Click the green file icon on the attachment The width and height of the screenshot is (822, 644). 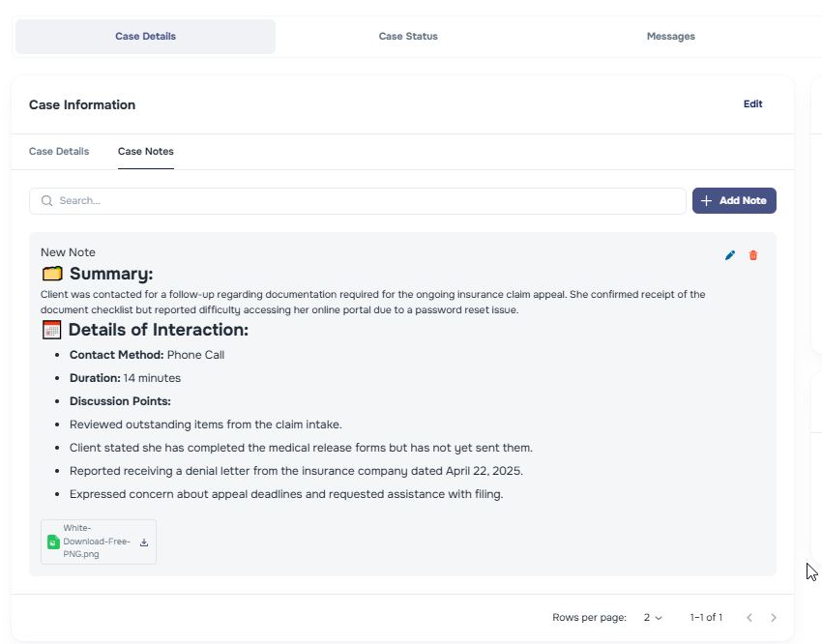[x=54, y=542]
